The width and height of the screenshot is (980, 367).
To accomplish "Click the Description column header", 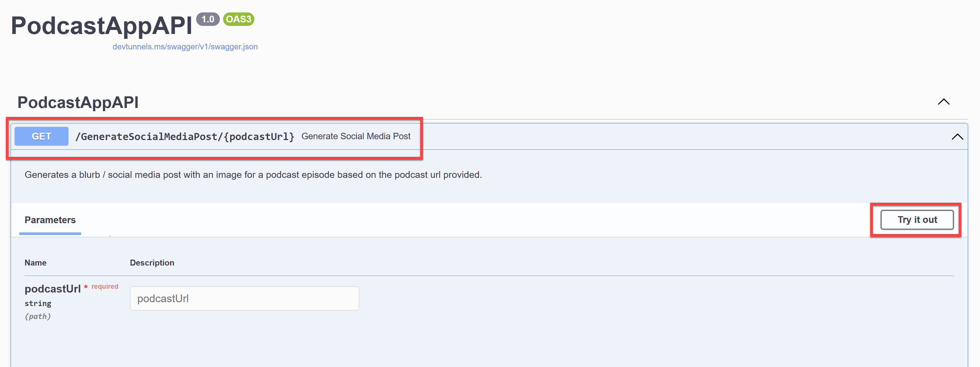I will pyautogui.click(x=152, y=262).
